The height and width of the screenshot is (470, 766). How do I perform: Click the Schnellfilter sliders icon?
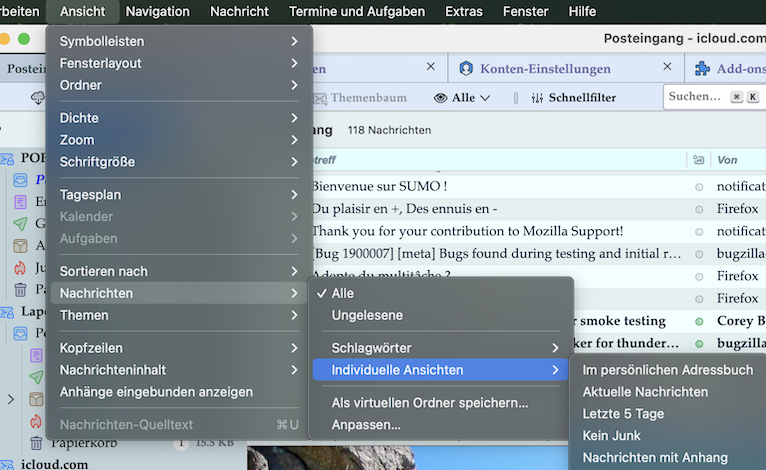537,98
